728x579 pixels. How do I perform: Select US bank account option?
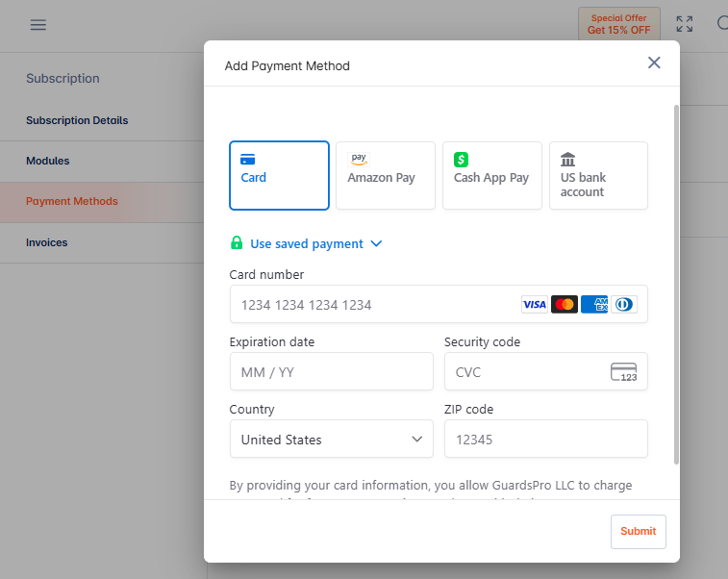(x=598, y=175)
